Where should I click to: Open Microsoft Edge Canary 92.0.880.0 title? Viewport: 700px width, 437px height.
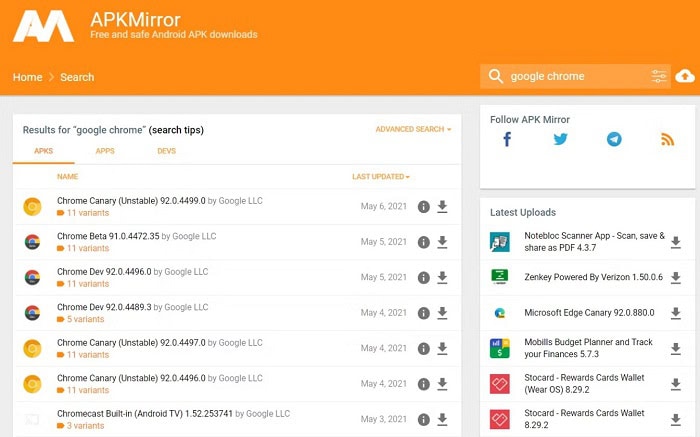tap(589, 313)
